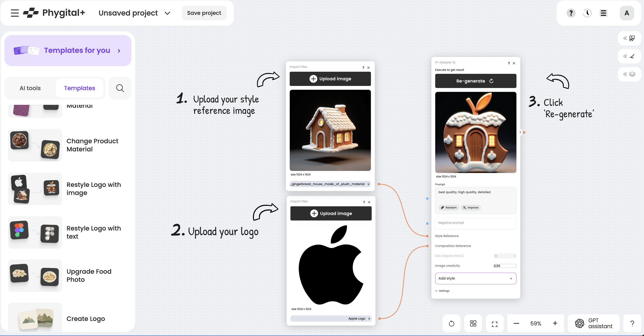Click the search magnifier icon

pyautogui.click(x=120, y=88)
